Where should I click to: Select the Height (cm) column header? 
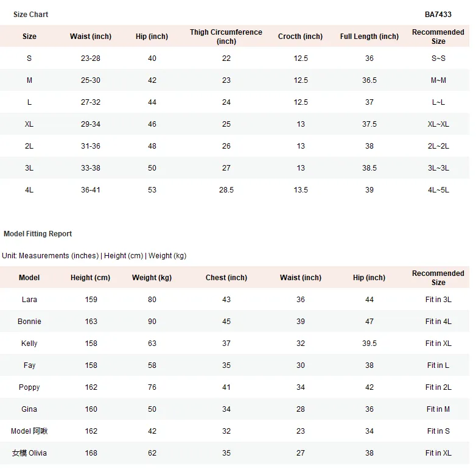91,278
